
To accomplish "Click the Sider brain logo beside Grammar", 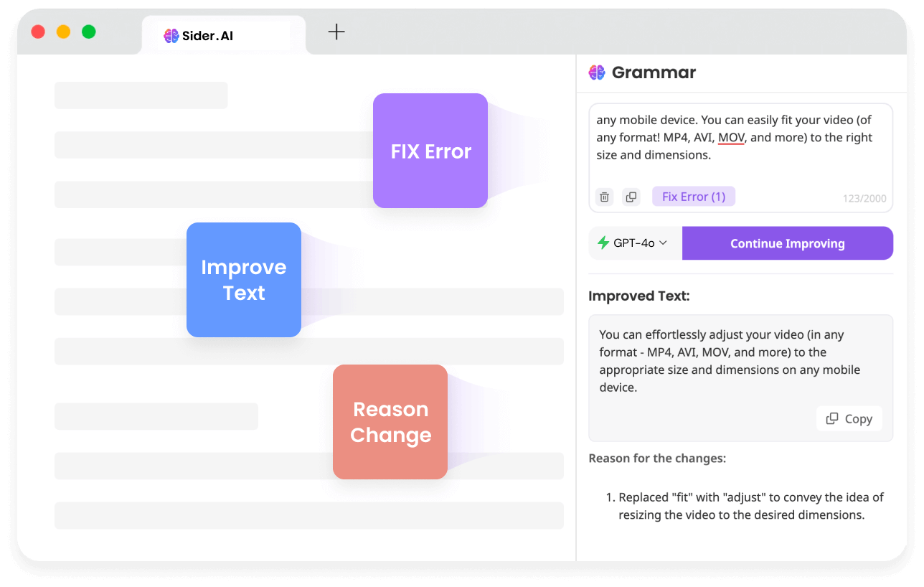I will [597, 72].
